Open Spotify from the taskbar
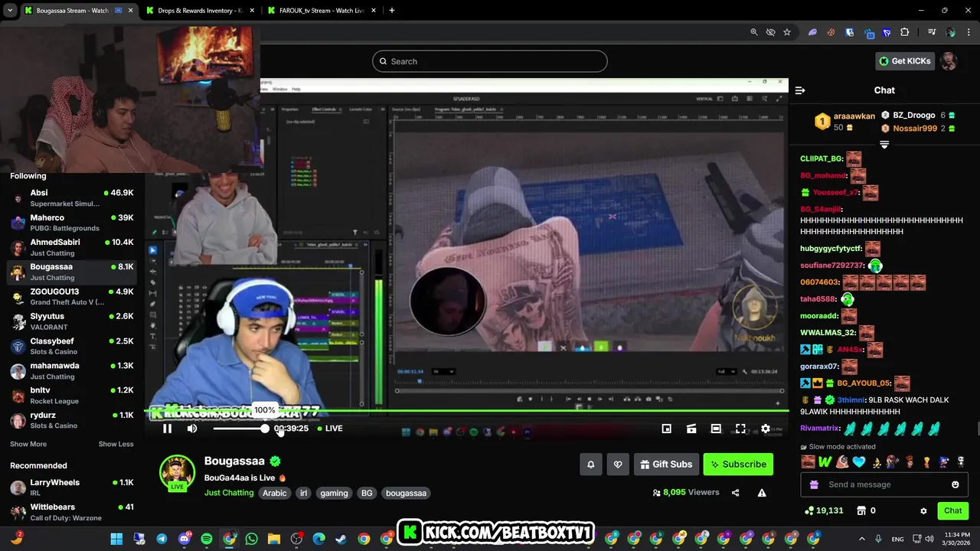 (207, 539)
